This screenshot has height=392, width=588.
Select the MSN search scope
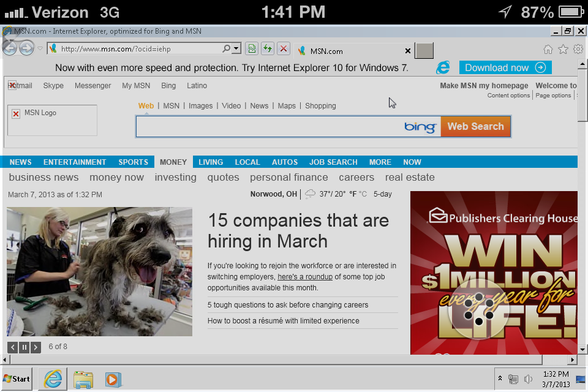[171, 106]
